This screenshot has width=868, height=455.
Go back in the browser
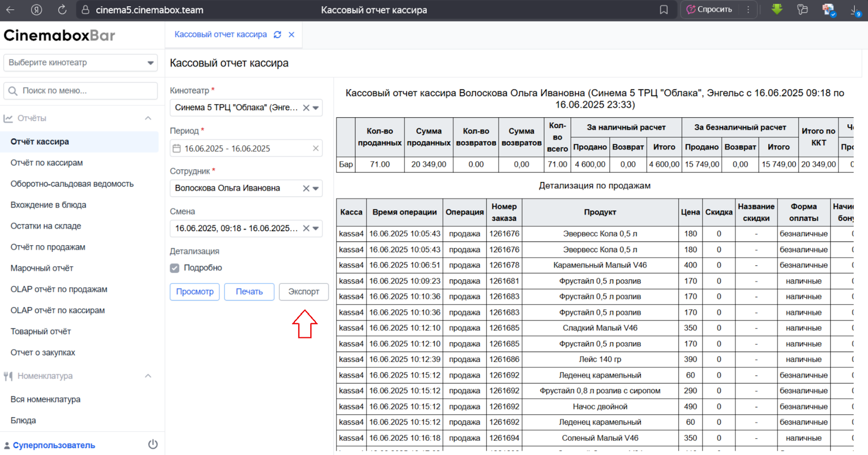coord(10,10)
